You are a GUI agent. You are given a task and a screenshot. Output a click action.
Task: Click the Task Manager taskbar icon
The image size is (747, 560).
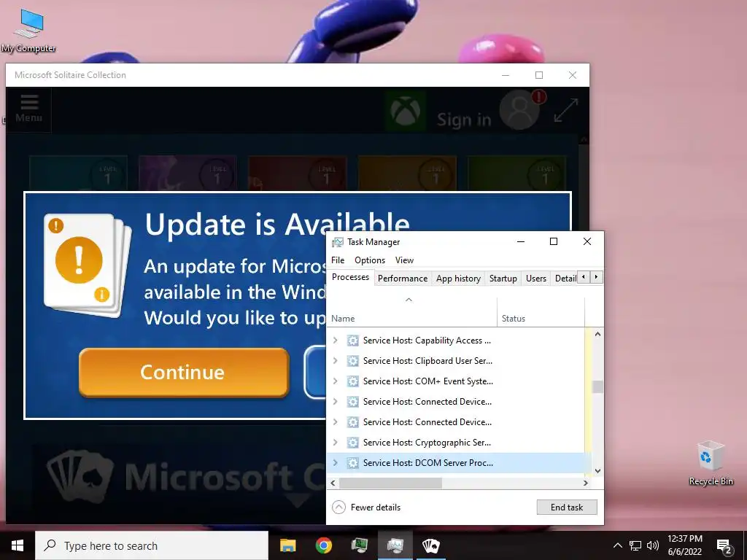click(395, 545)
